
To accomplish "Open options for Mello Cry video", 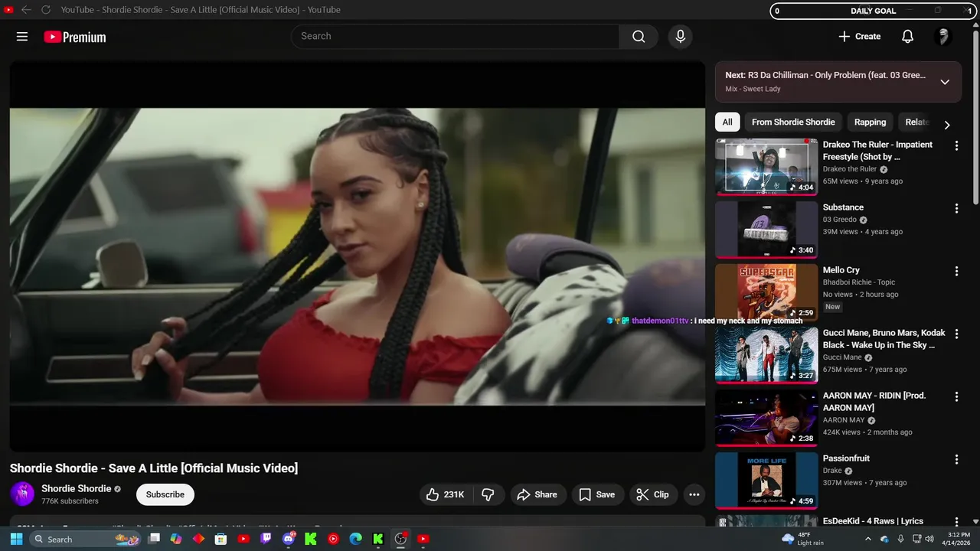I will pos(956,271).
